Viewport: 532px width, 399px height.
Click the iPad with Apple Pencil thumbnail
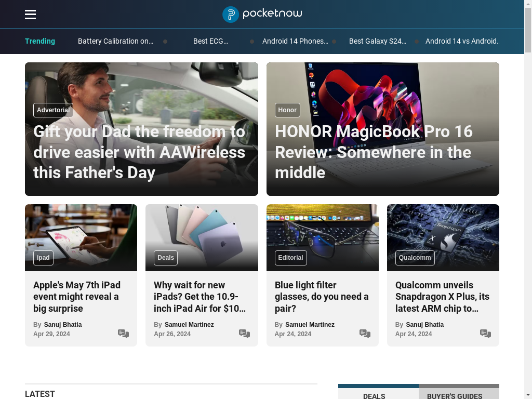pos(81,237)
